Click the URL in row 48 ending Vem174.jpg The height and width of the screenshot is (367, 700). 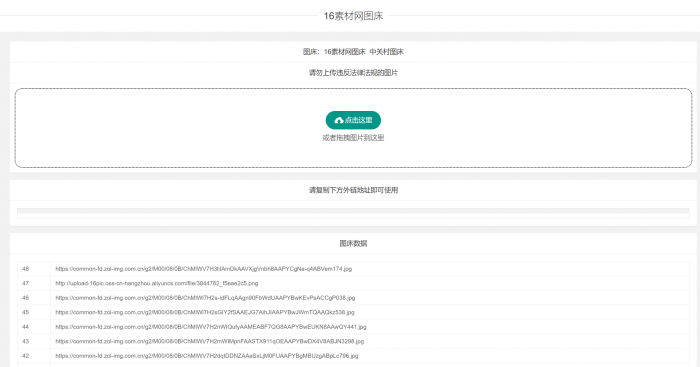(204, 269)
